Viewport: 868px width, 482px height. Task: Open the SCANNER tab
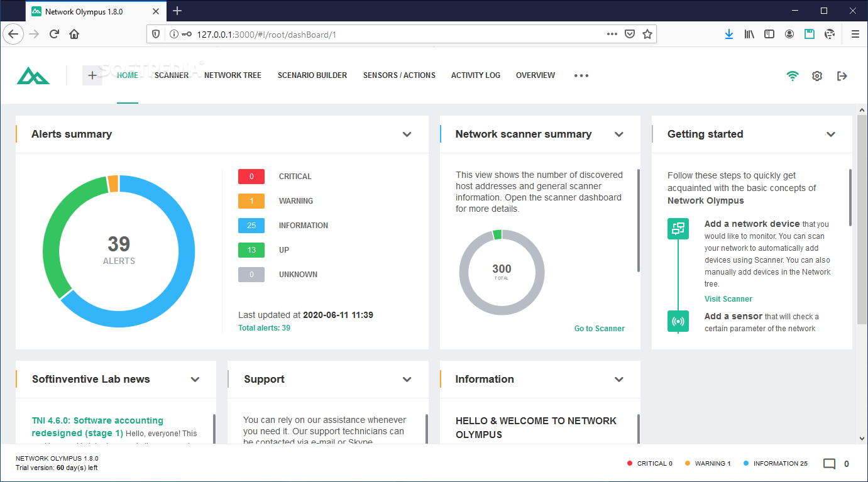click(172, 75)
